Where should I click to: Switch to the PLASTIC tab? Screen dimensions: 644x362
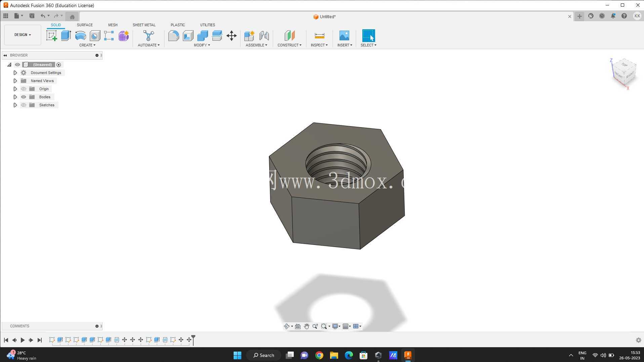coord(178,25)
